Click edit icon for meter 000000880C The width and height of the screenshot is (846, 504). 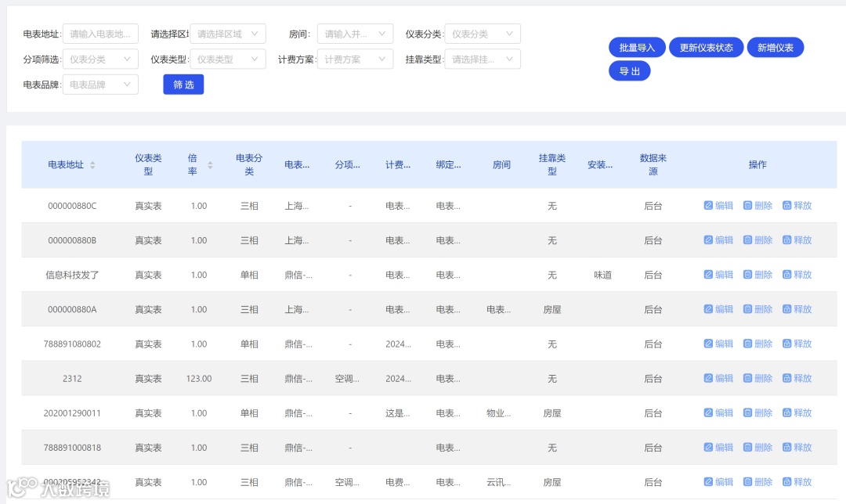[x=708, y=205]
